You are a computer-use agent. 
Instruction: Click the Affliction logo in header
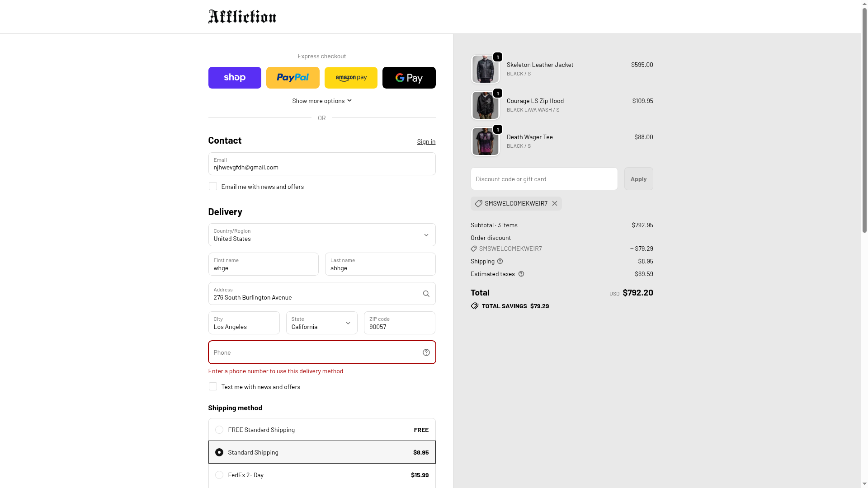242,17
